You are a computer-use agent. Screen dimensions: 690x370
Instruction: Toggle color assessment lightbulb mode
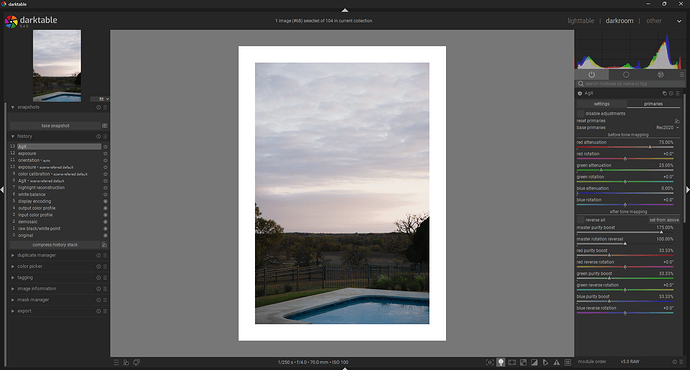click(x=501, y=363)
